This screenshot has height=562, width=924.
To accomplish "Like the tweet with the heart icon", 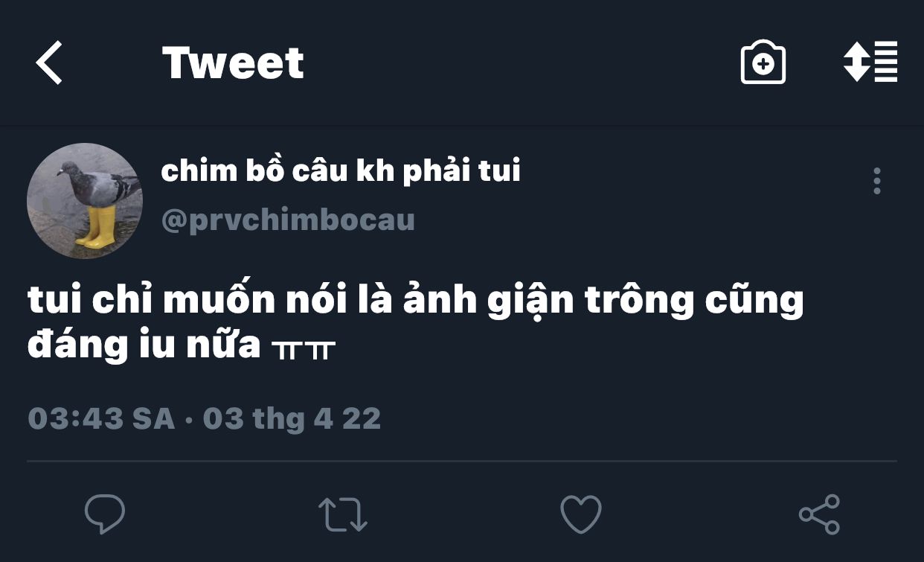I will pyautogui.click(x=580, y=514).
